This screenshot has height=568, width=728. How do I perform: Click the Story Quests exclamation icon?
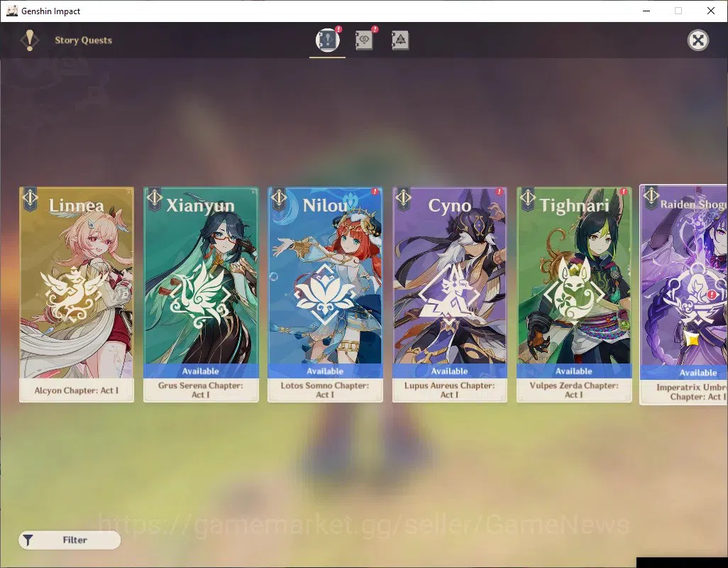[29, 40]
